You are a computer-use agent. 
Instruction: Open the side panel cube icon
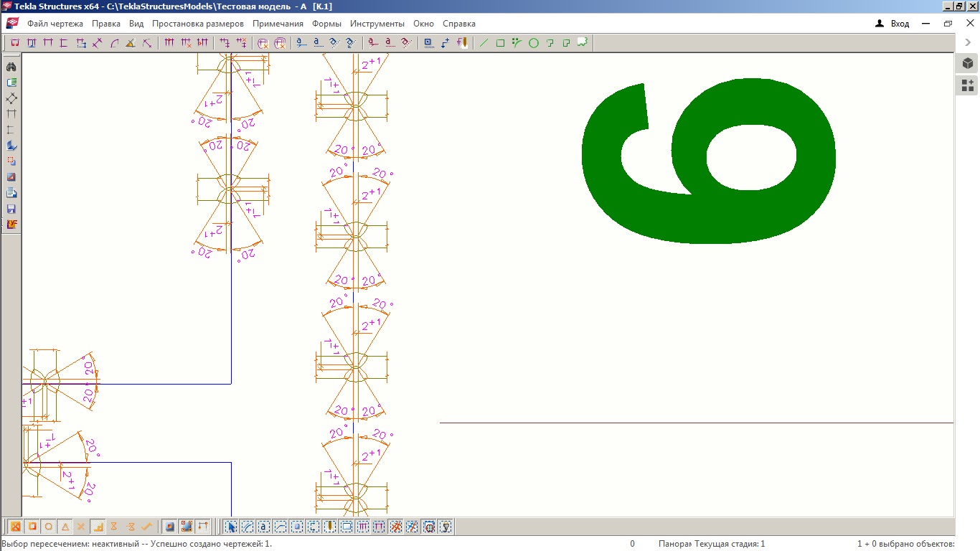coord(968,63)
